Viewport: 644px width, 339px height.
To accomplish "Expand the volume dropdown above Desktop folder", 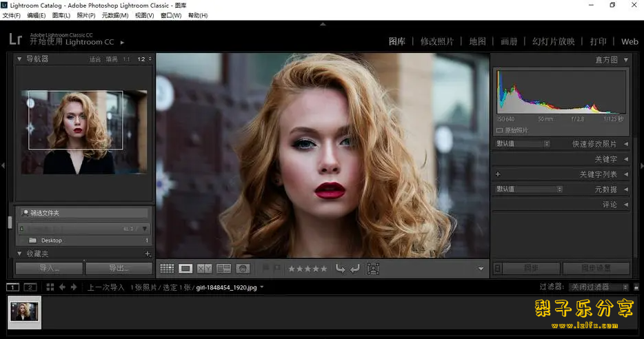I will [145, 229].
